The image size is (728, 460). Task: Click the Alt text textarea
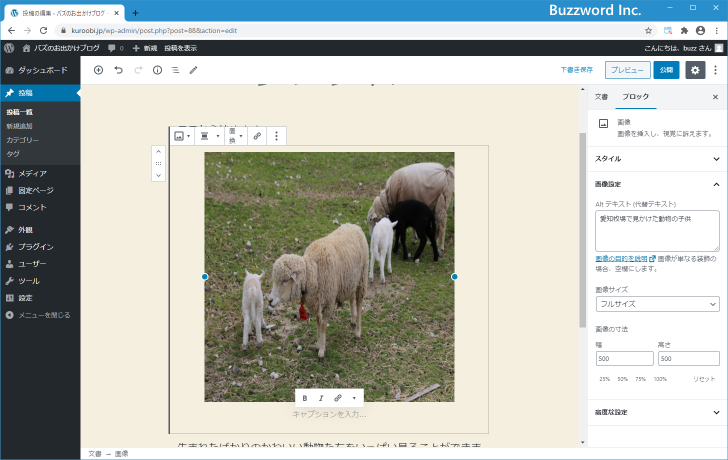point(657,231)
